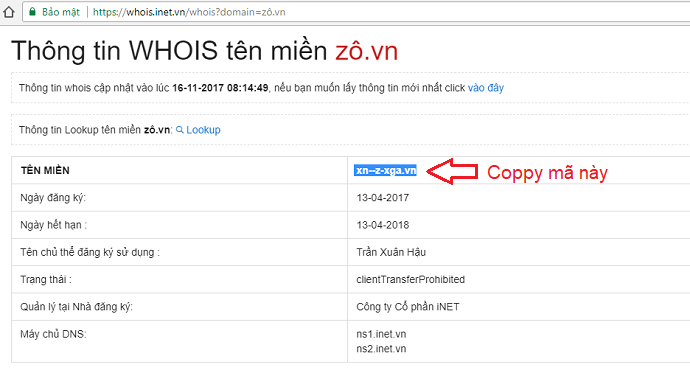The image size is (690, 370).
Task: Click the bold zô.vn in Lookup line
Action: coord(157,130)
